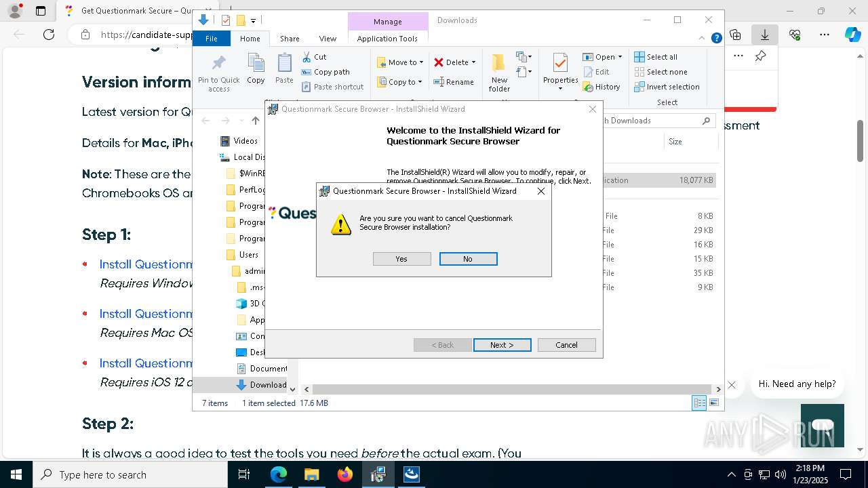Viewport: 868px width, 488px height.
Task: Open Task View from taskbar
Action: tap(244, 474)
